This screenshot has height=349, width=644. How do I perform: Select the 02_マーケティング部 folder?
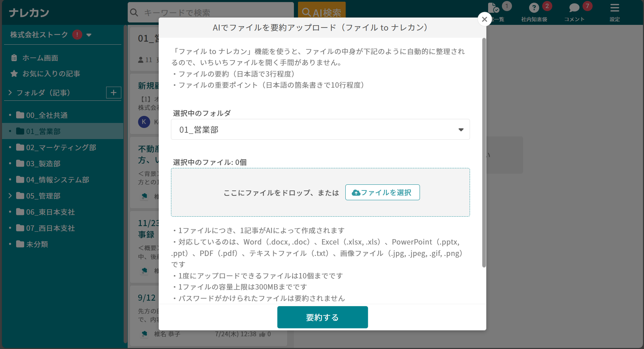61,147
